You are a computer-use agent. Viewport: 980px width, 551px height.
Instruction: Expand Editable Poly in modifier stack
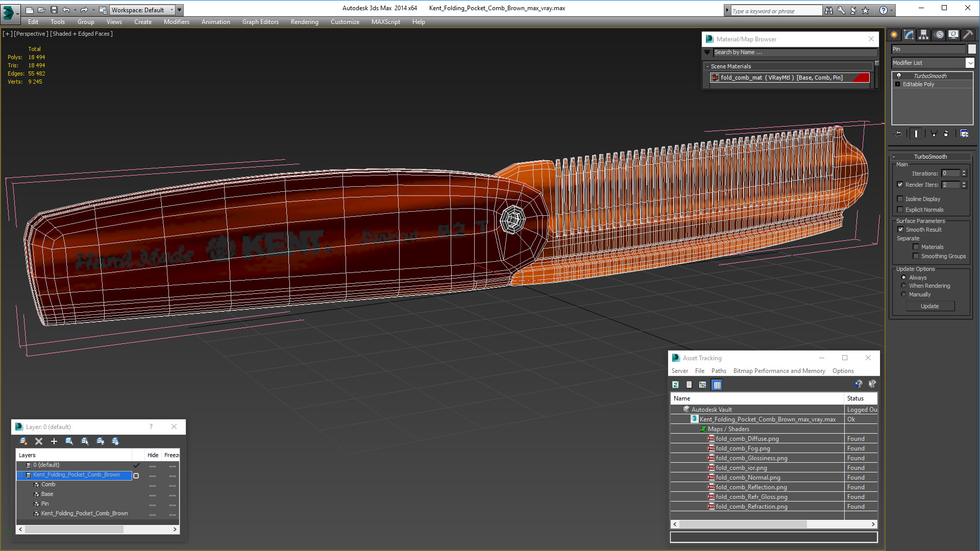tap(897, 84)
